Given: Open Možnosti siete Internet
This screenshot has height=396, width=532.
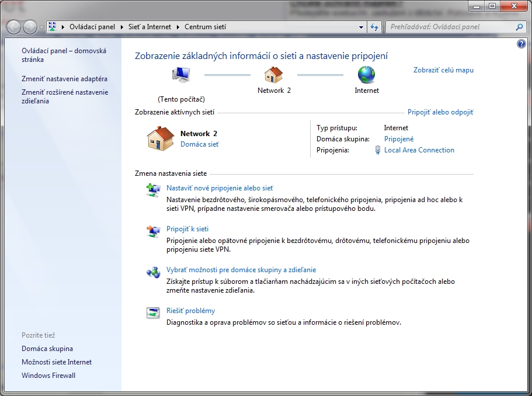Looking at the screenshot, I should 57,362.
